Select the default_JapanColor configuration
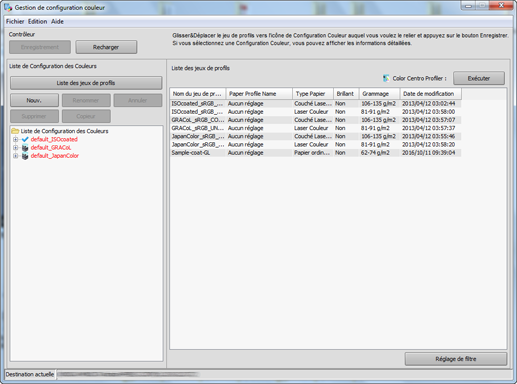Viewport: 517px width, 384px height. [55, 156]
